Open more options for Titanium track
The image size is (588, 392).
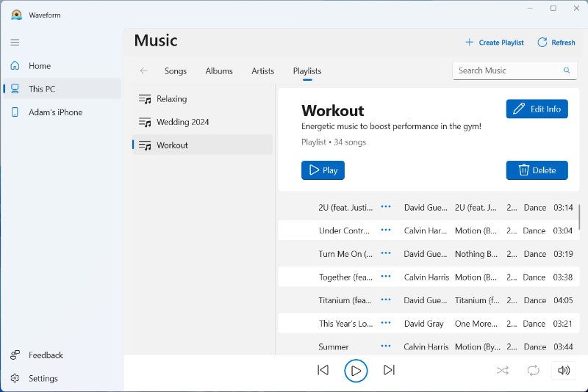point(386,300)
